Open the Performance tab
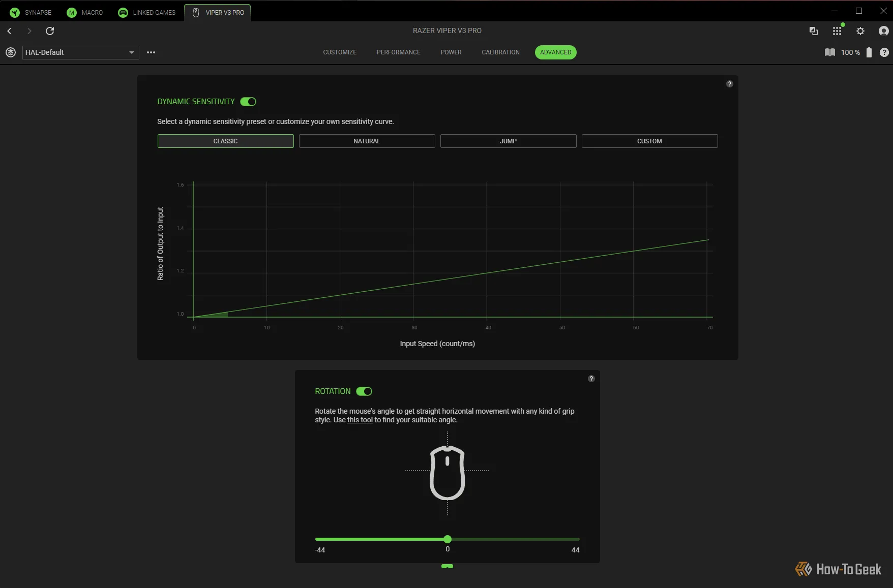Viewport: 893px width, 588px height. [x=399, y=52]
